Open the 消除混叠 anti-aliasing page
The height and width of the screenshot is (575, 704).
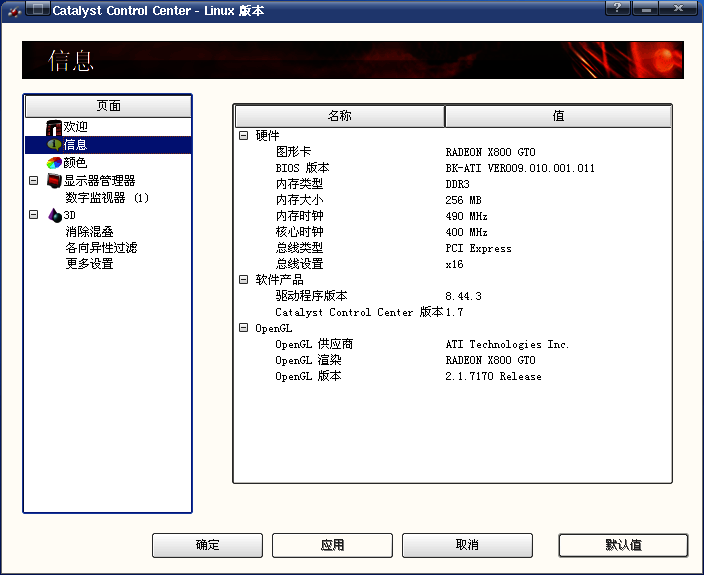tap(89, 232)
